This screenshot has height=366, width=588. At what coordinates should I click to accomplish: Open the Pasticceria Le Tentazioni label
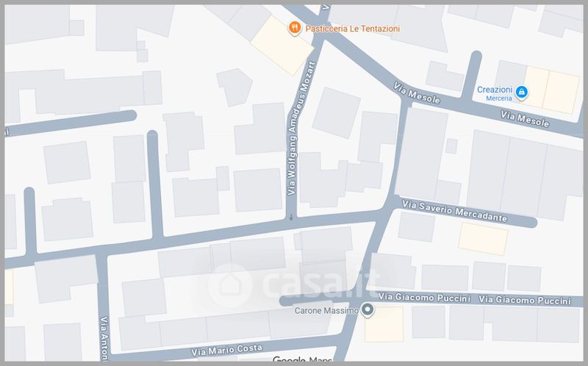[x=353, y=29]
